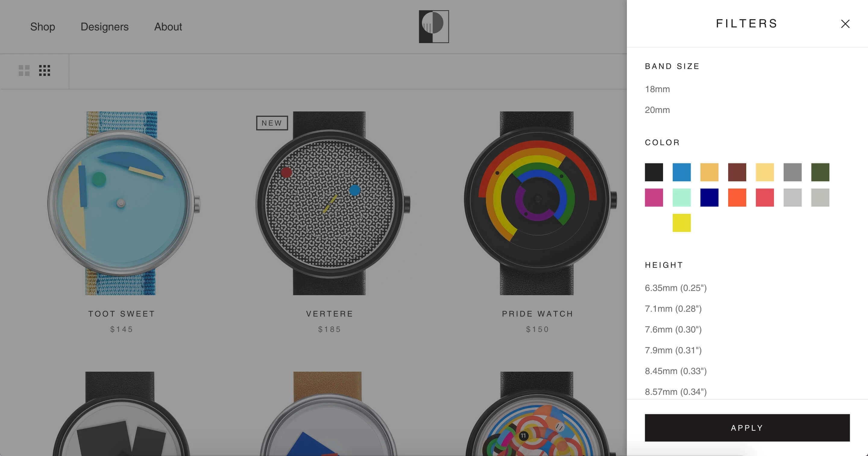Viewport: 868px width, 456px height.
Task: Open the Designers menu
Action: [x=104, y=27]
